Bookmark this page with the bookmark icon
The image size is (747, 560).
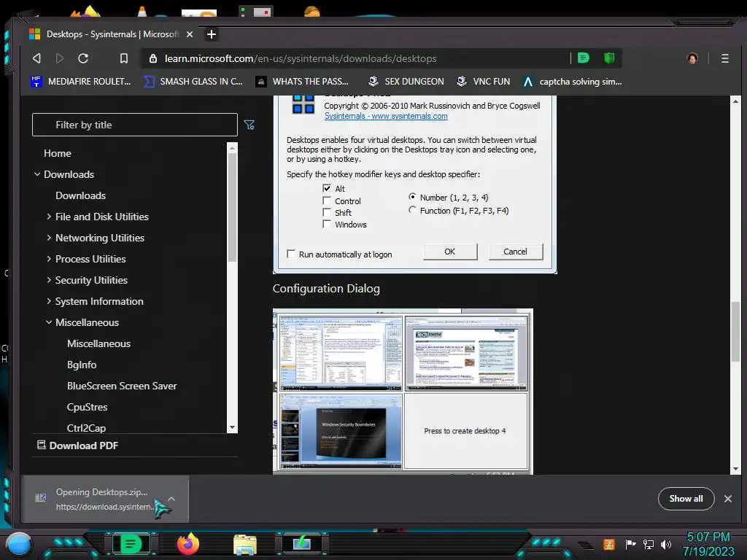pyautogui.click(x=124, y=58)
